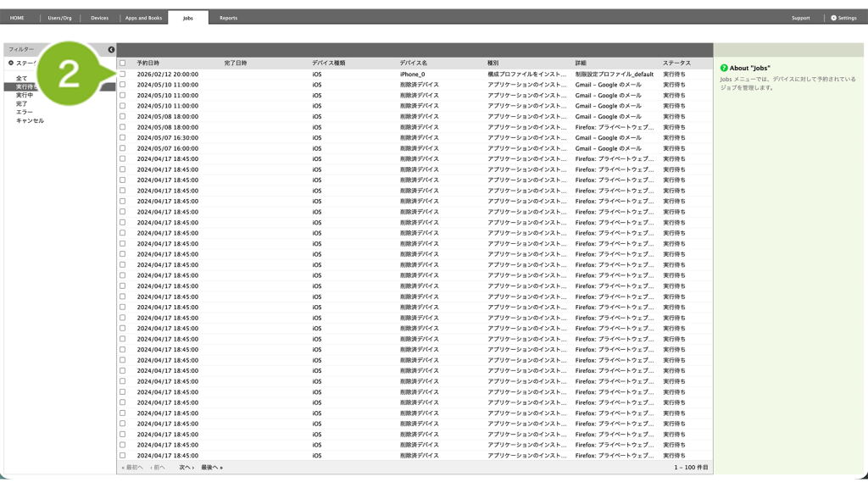Collapse the filter panel with arrow icon

click(x=111, y=50)
